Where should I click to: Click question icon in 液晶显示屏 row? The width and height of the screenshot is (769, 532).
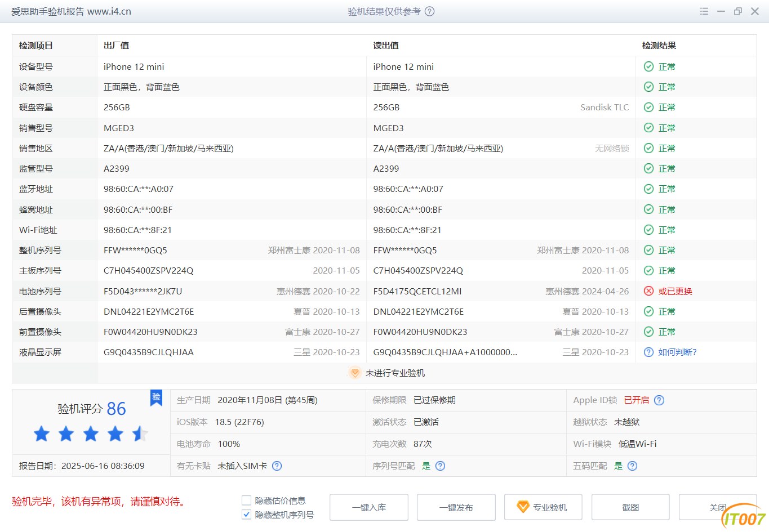click(648, 352)
